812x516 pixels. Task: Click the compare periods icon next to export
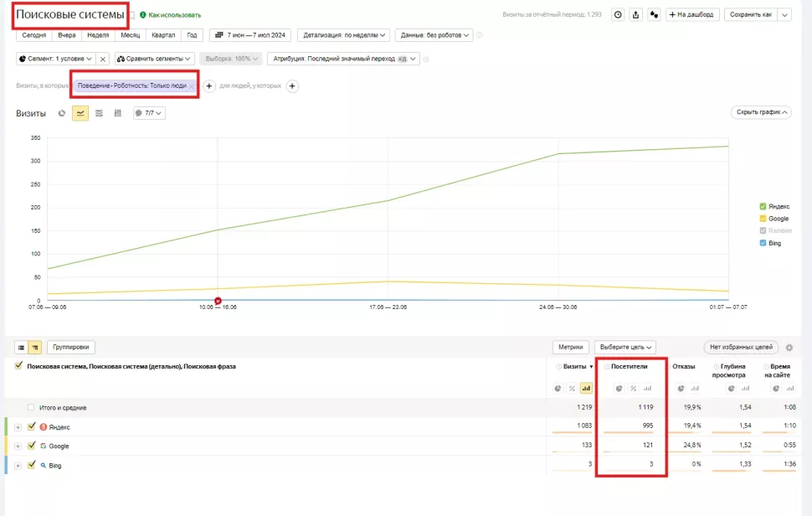(654, 14)
